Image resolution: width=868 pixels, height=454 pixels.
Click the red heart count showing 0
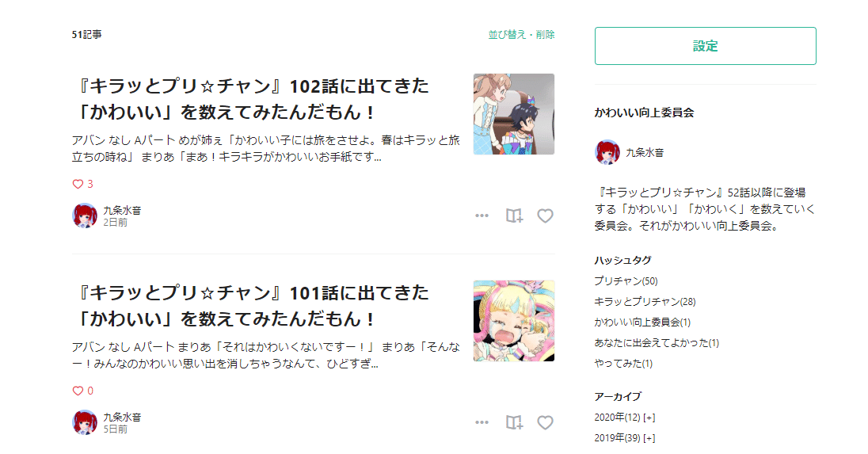pos(83,391)
